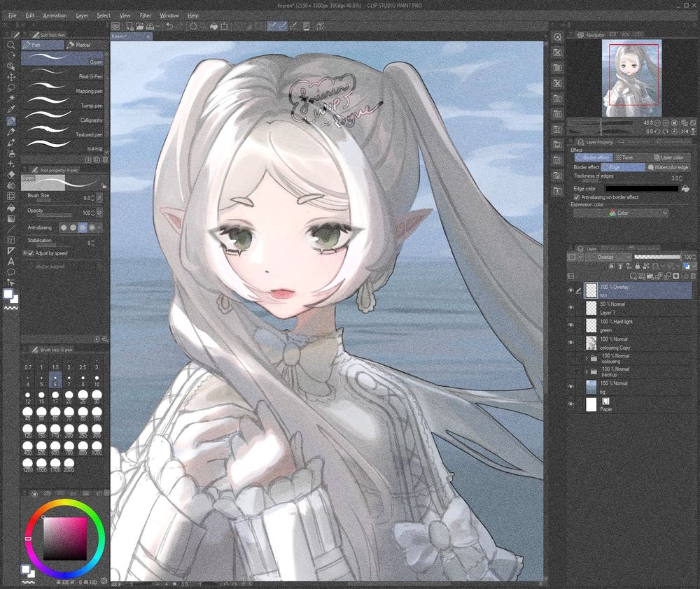Hide the colouring Copy layer

(x=570, y=343)
